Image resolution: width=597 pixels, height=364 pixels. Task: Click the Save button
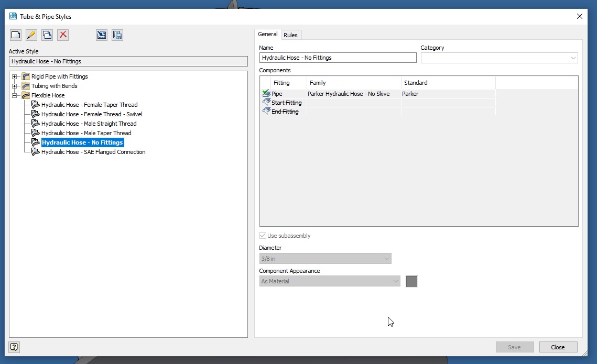(x=515, y=347)
